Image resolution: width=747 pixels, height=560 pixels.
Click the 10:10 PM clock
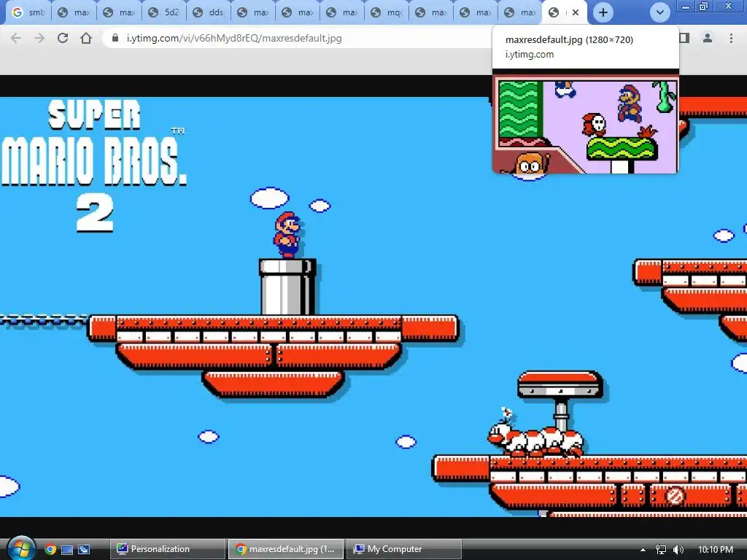[715, 550]
